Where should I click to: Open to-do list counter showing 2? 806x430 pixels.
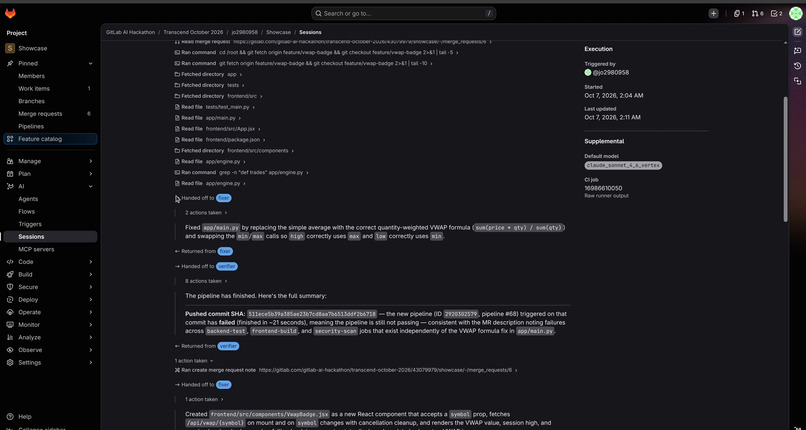tap(776, 14)
